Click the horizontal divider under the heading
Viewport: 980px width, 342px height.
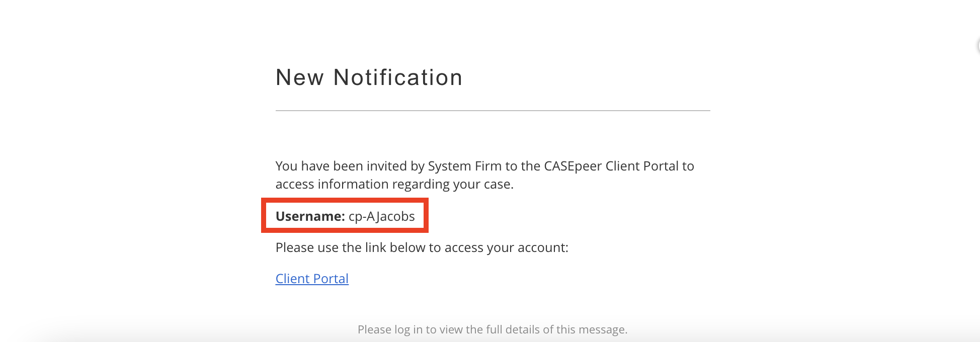click(x=493, y=111)
